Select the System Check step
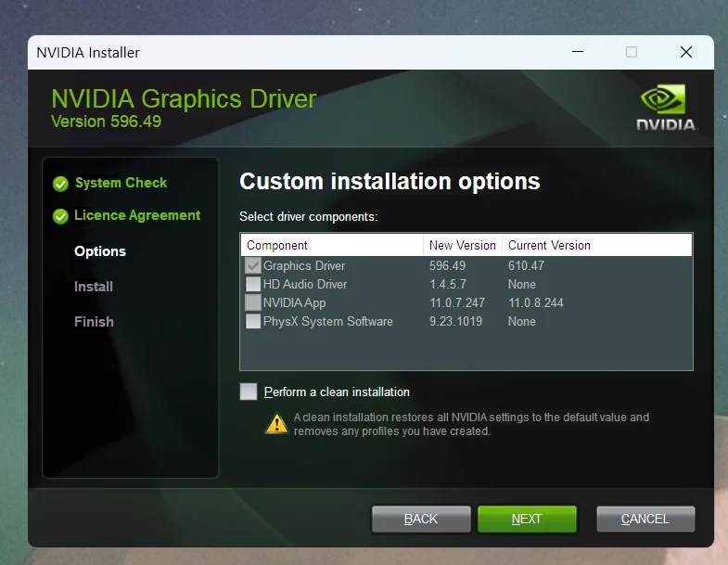 pyautogui.click(x=121, y=183)
